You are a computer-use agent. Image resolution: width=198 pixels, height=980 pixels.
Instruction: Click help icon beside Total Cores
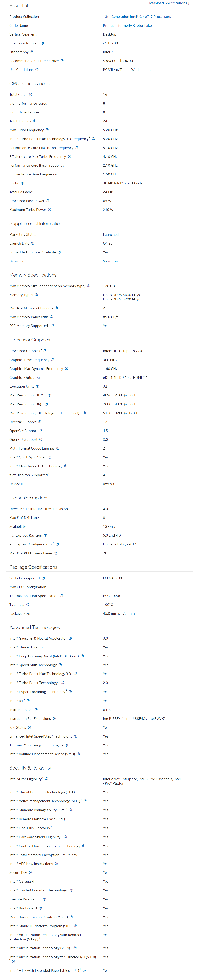click(30, 95)
